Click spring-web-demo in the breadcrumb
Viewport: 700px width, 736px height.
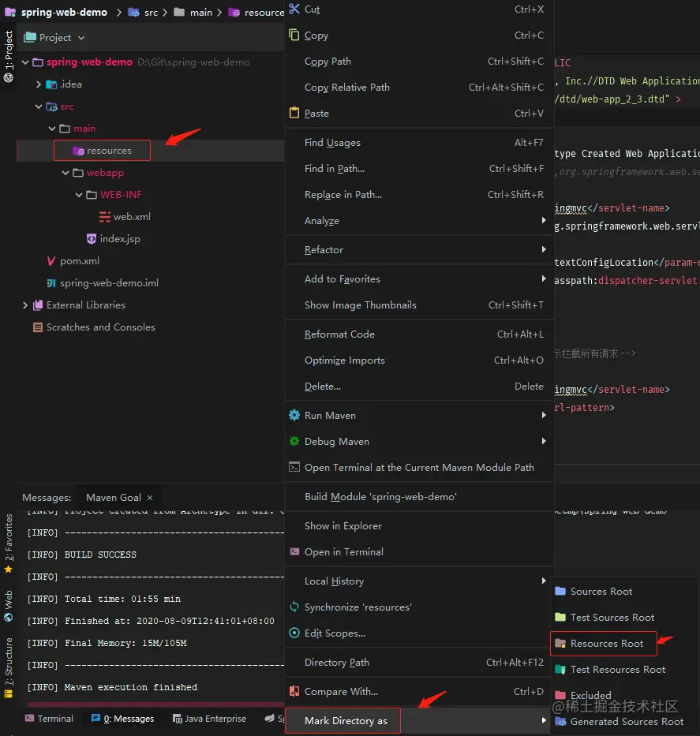tap(56, 12)
